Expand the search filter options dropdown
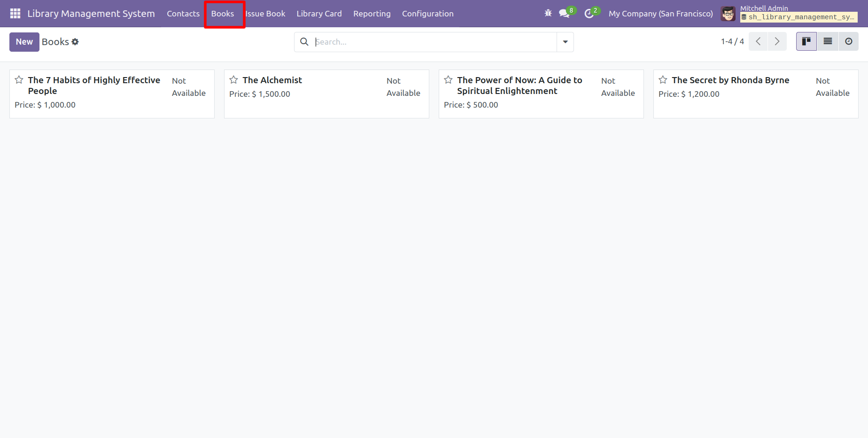Screen dimensions: 868x438 [x=565, y=42]
